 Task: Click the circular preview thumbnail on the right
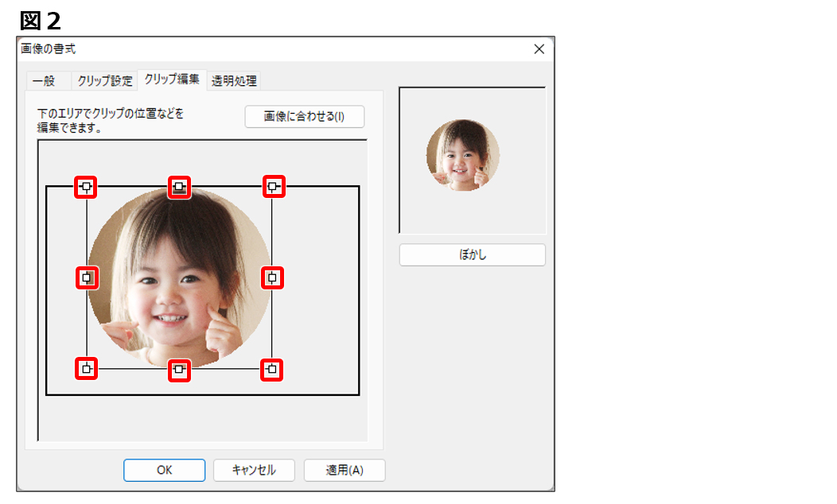click(x=463, y=155)
